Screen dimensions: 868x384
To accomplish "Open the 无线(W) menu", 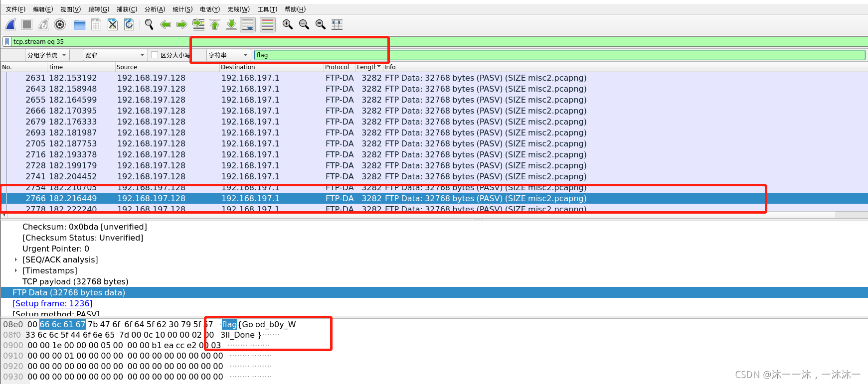I will 238,9.
